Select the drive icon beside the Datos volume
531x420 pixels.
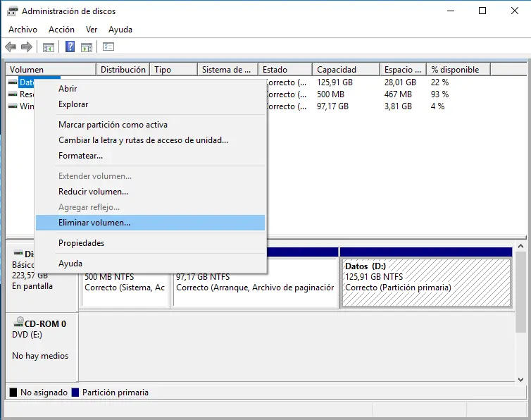(x=13, y=82)
